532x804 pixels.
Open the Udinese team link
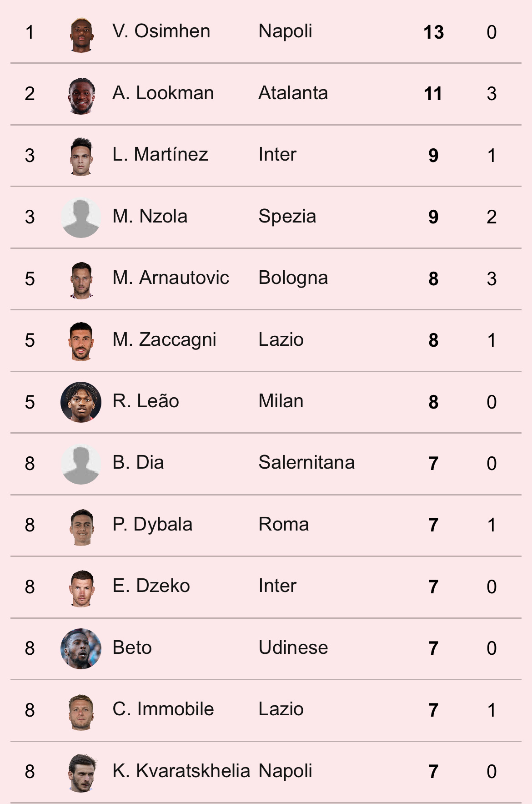point(293,648)
